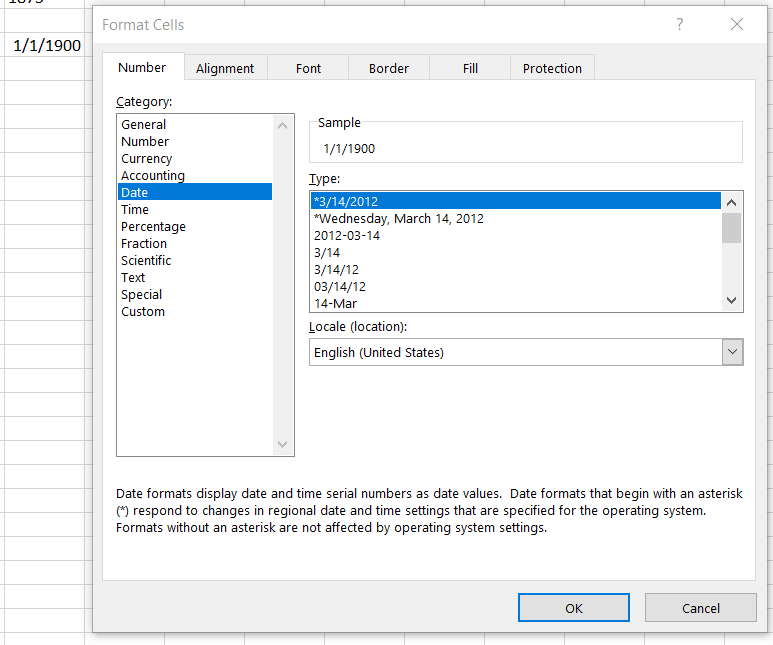This screenshot has height=645, width=773.
Task: Choose General in the Category list
Action: click(x=195, y=124)
